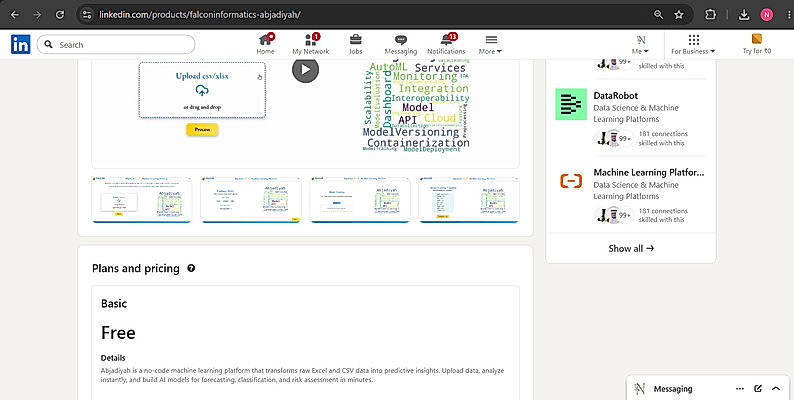
Task: Select fourth product screenshot thumbnail
Action: point(469,199)
